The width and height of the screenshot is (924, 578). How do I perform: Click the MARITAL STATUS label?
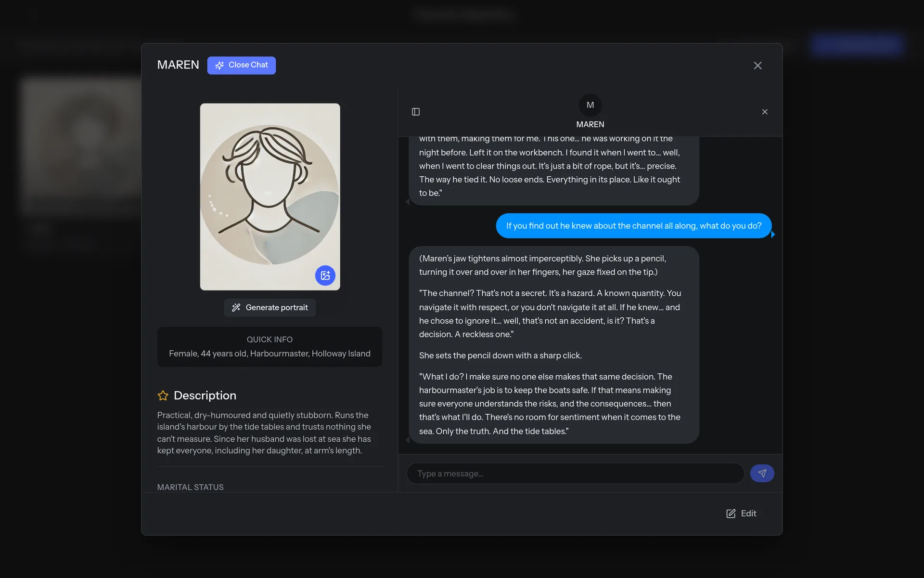[190, 487]
